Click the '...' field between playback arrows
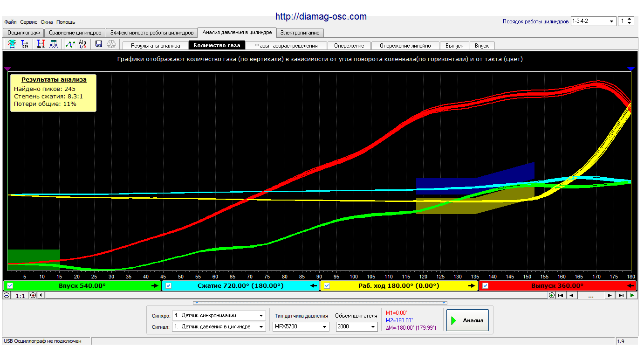Screen dimensions: 644x347 591,295
